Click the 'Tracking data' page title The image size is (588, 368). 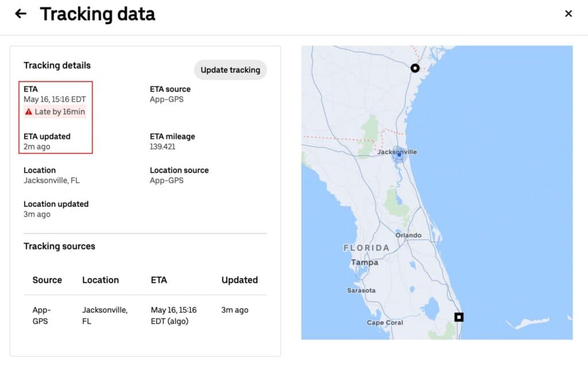[97, 14]
